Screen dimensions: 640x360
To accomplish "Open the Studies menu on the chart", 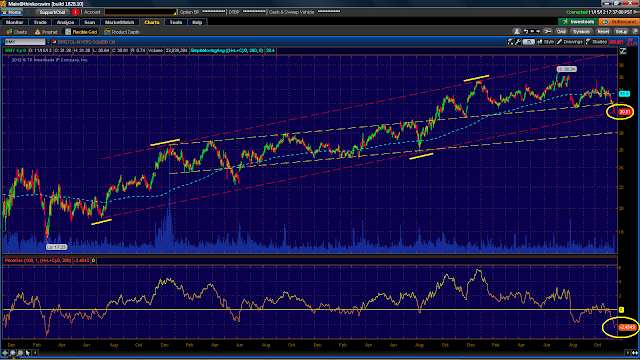I will (596, 42).
